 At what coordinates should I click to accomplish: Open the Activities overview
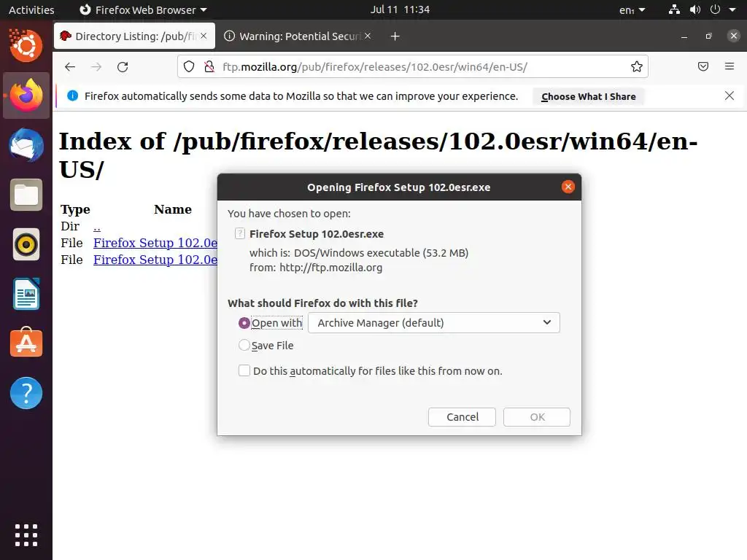pos(31,9)
